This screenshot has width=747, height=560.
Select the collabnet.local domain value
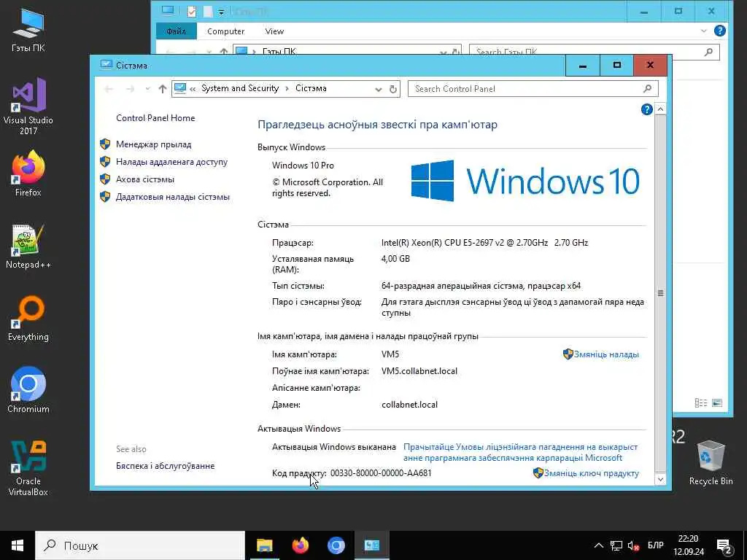[409, 405]
